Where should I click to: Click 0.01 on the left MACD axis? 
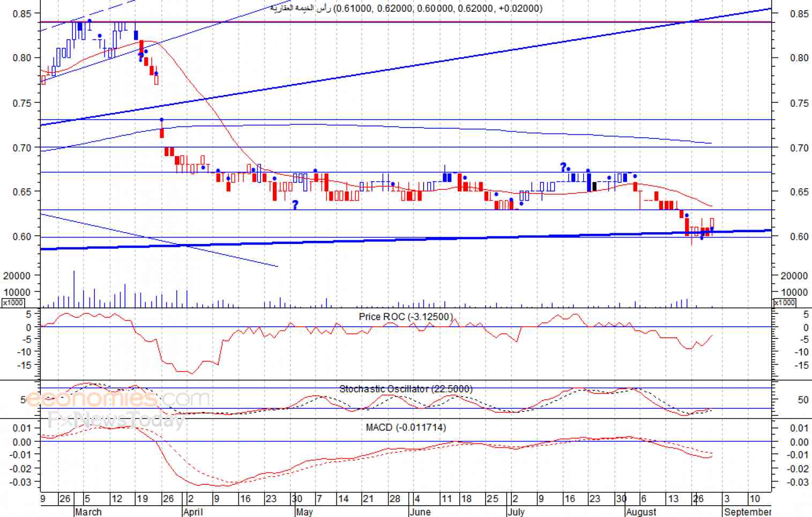pyautogui.click(x=22, y=428)
